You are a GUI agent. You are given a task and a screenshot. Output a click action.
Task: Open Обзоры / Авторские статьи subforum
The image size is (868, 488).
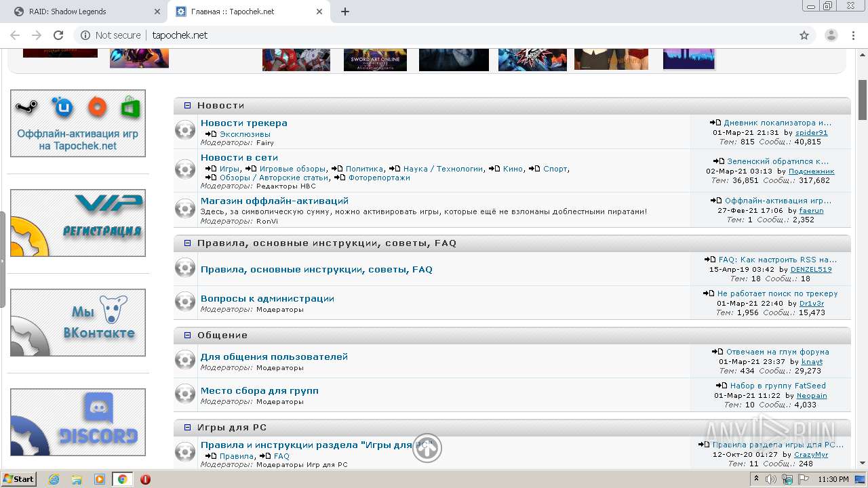[x=274, y=178]
